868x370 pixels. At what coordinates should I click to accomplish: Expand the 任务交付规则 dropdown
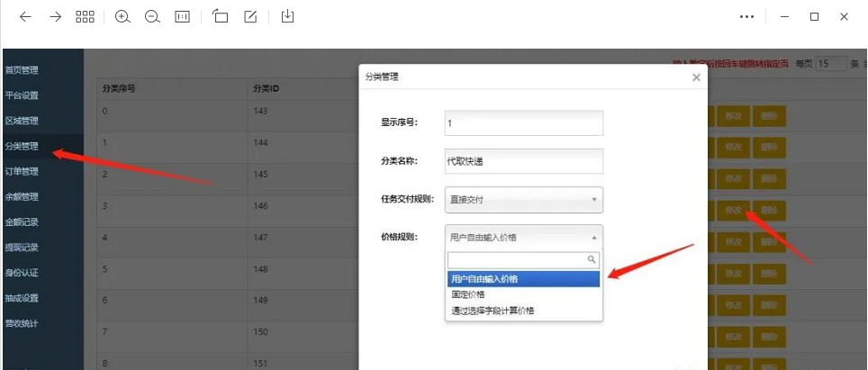click(523, 199)
